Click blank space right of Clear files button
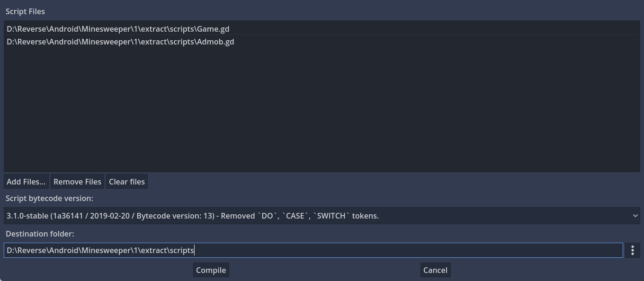Image resolution: width=644 pixels, height=281 pixels. (379, 182)
